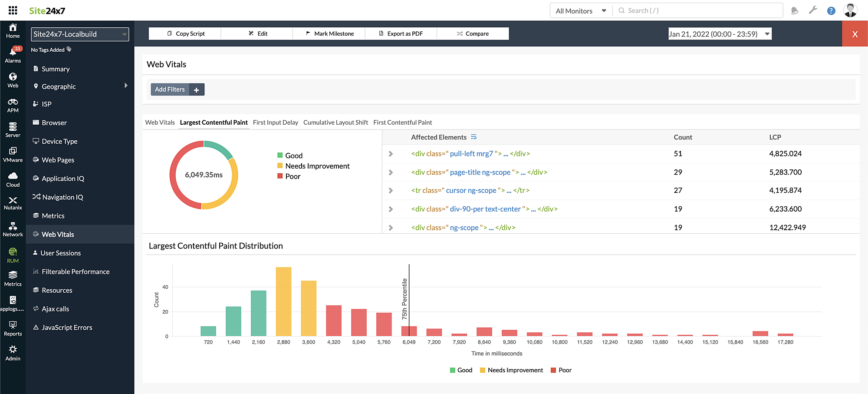Toggle Needs Improvement in bottom chart legend
Image resolution: width=868 pixels, height=394 pixels.
click(x=511, y=370)
